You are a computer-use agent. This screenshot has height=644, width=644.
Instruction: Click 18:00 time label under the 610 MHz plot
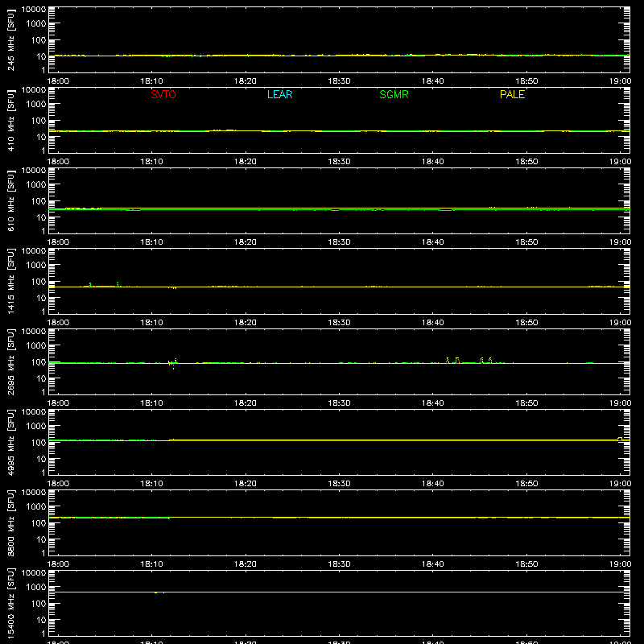(58, 242)
